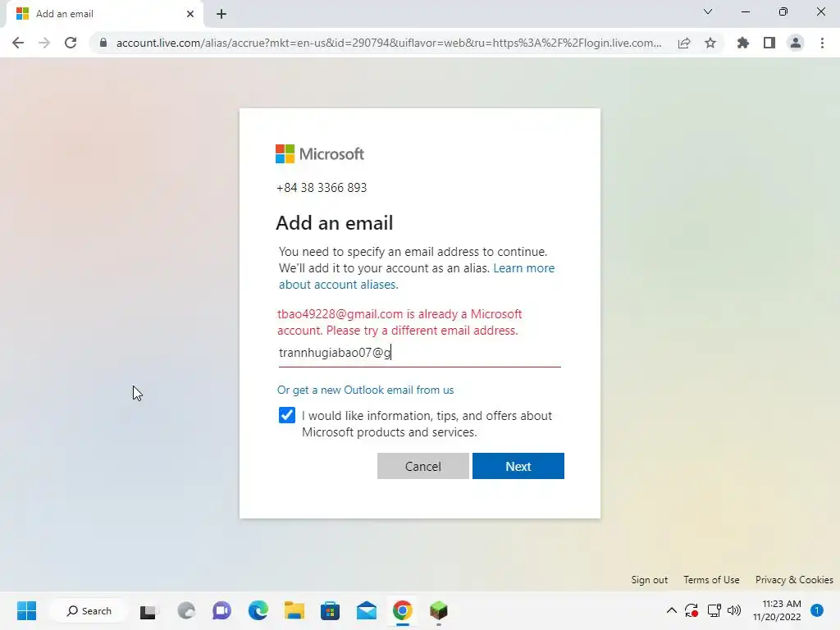Click the 'Add an email' heading
Viewport: 840px width, 630px height.
pyautogui.click(x=335, y=223)
